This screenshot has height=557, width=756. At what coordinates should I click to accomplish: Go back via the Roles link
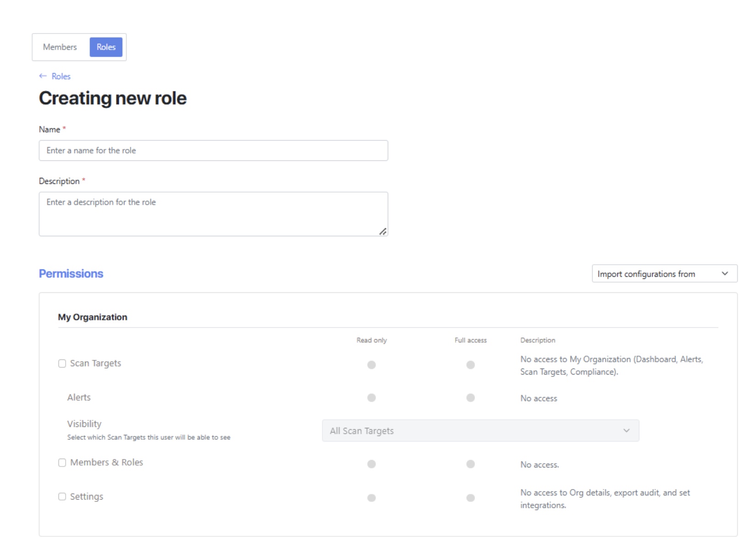click(x=61, y=76)
